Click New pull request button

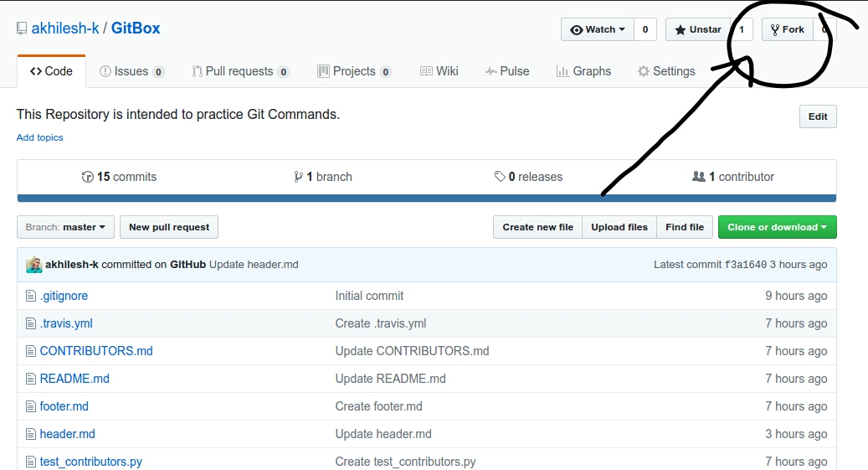(169, 227)
